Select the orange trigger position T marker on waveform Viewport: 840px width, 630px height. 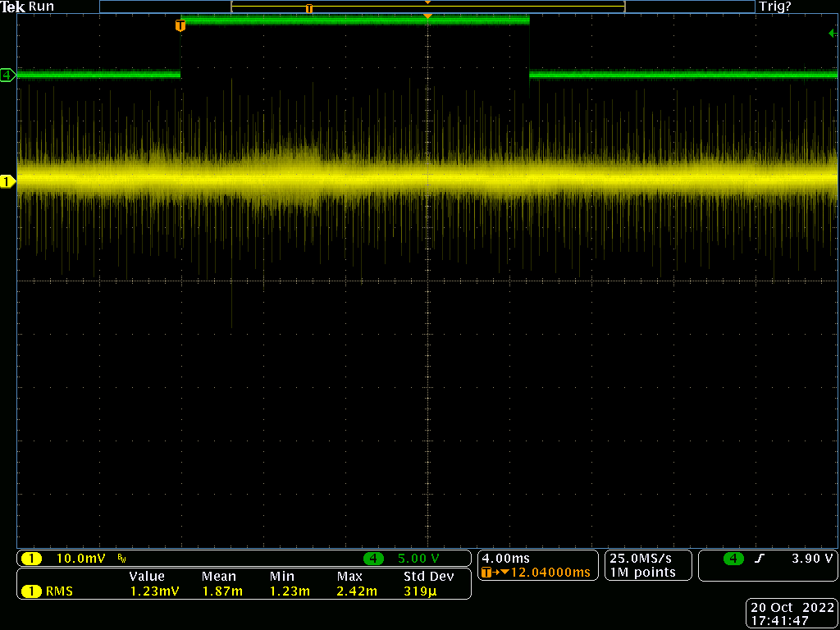pyautogui.click(x=180, y=26)
